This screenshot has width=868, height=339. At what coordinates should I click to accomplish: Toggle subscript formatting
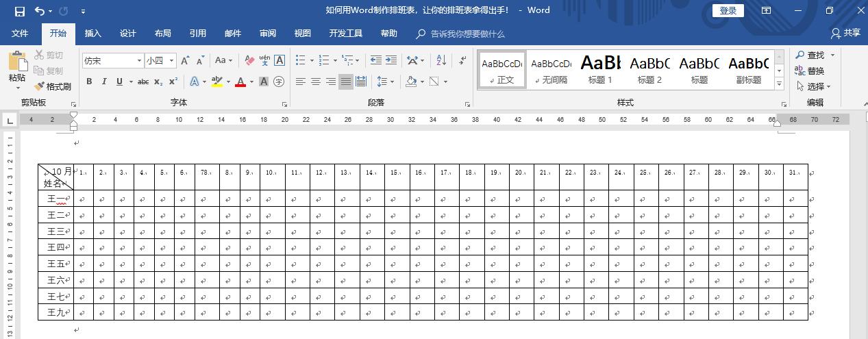(158, 81)
